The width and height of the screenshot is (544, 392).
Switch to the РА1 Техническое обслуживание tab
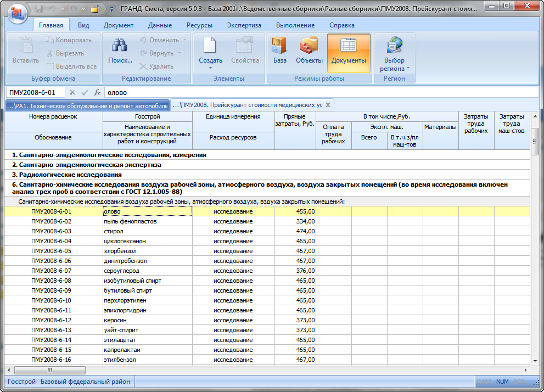pyautogui.click(x=88, y=105)
